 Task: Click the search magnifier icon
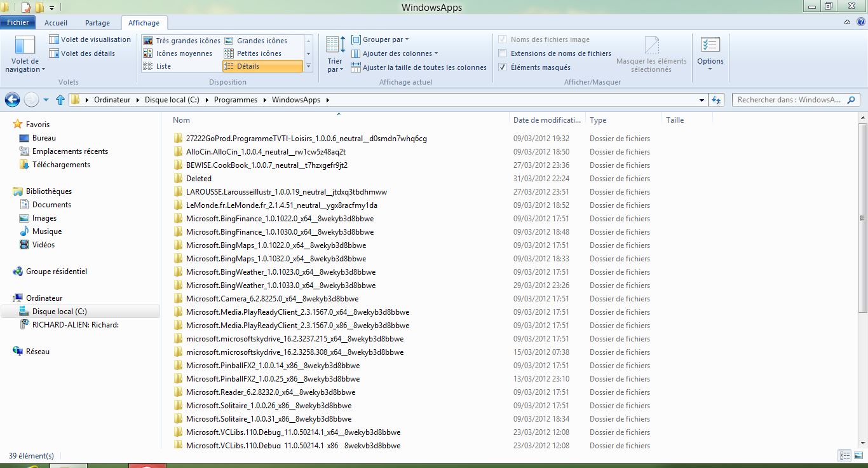pyautogui.click(x=851, y=100)
